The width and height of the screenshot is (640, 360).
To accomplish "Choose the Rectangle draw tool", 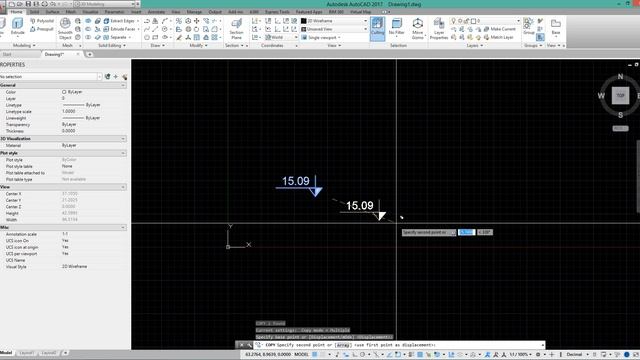I will coord(156,37).
